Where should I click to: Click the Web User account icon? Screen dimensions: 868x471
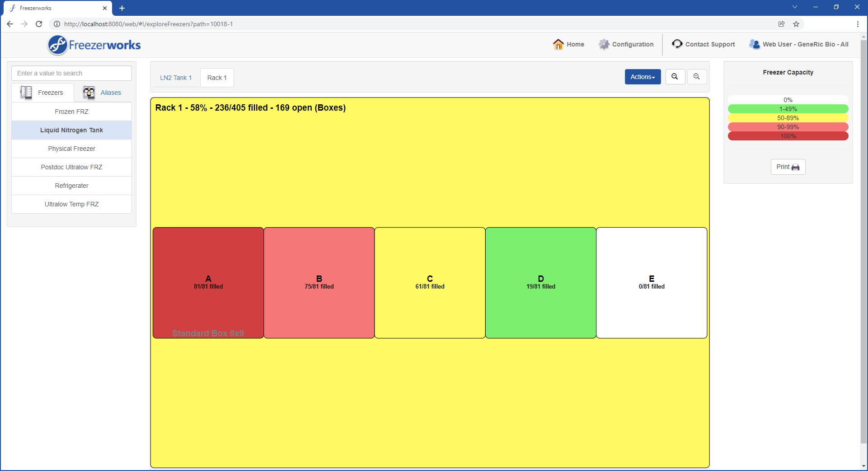[754, 44]
